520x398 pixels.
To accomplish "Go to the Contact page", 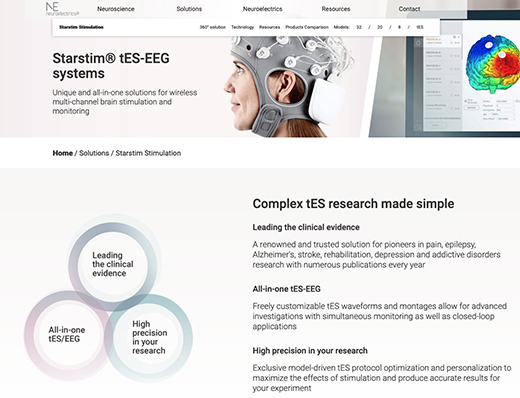I will (x=409, y=9).
